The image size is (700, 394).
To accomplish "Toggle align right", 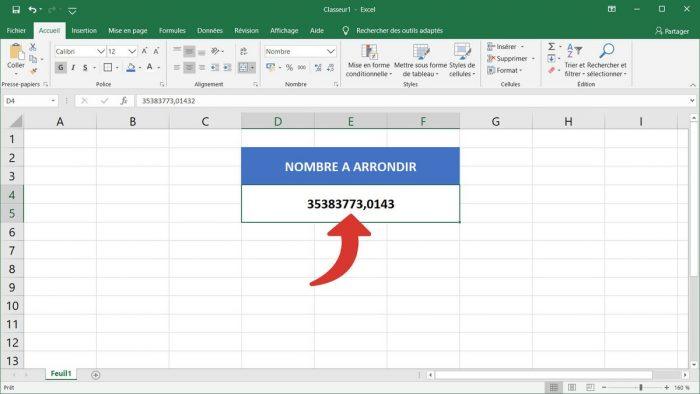I will pos(202,67).
